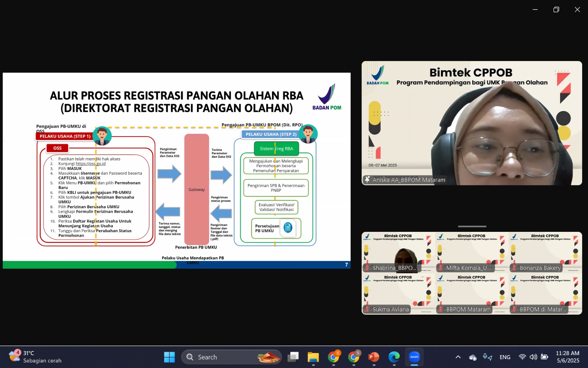Open File Explorer from the taskbar
588x368 pixels.
pos(313,357)
